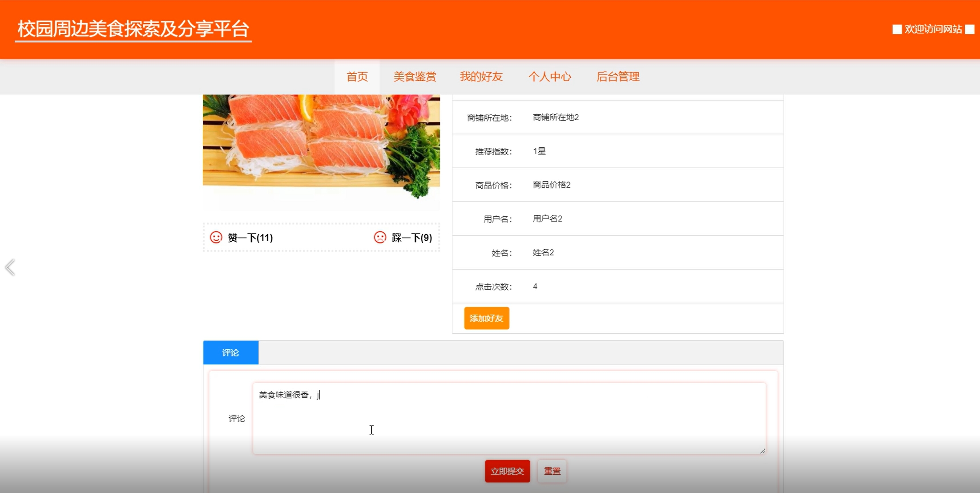Open 个人中心 navigation item
The width and height of the screenshot is (980, 493).
[549, 77]
